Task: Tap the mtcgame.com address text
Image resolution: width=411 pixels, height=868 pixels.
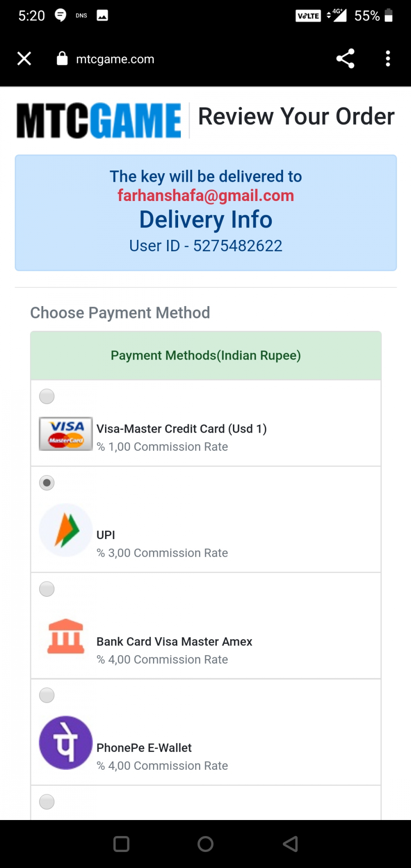Action: tap(115, 59)
